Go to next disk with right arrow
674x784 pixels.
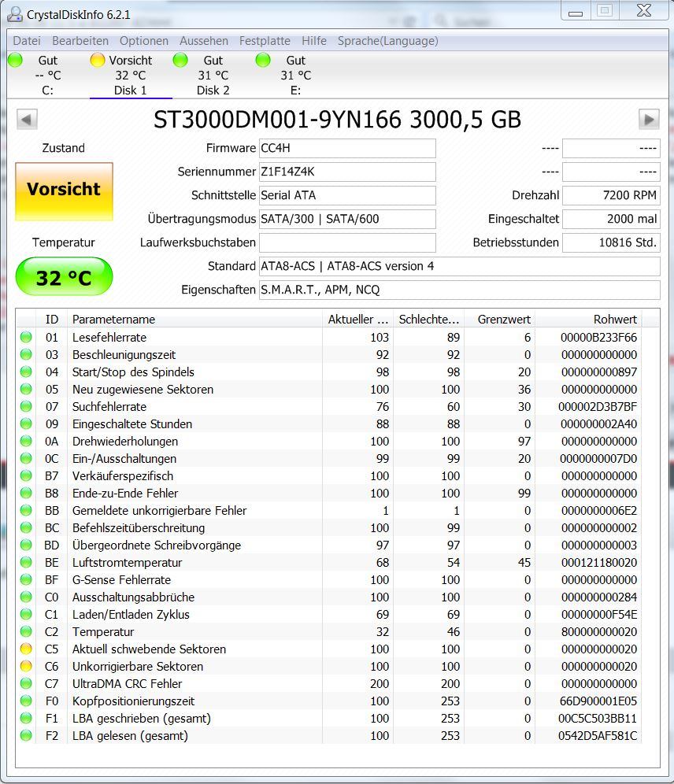(x=649, y=120)
